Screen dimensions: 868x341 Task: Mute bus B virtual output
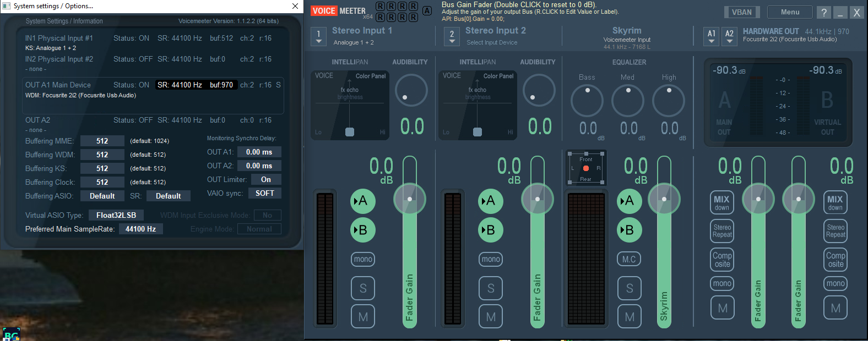pos(836,308)
